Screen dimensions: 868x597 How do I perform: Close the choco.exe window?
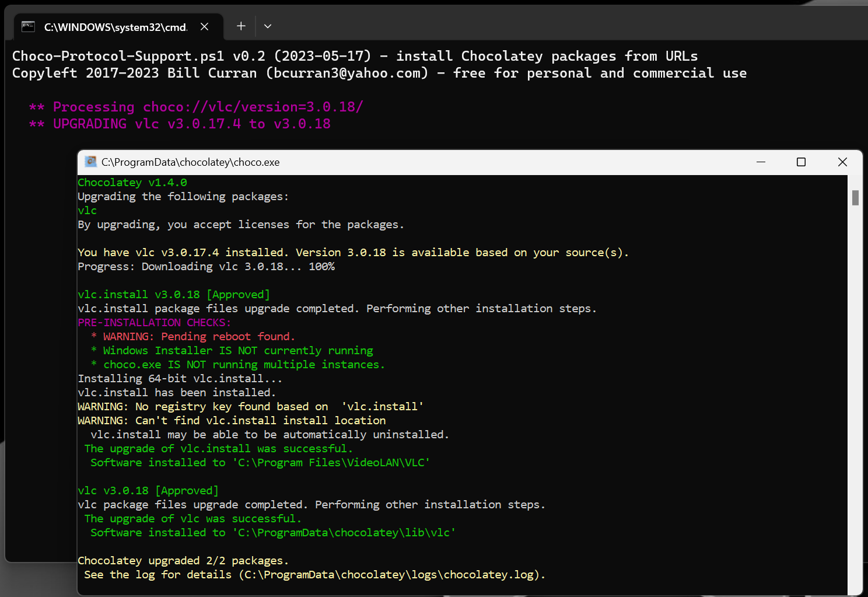[842, 162]
